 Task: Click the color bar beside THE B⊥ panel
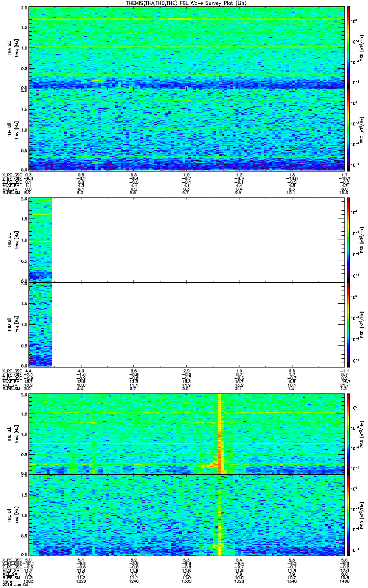pos(348,434)
